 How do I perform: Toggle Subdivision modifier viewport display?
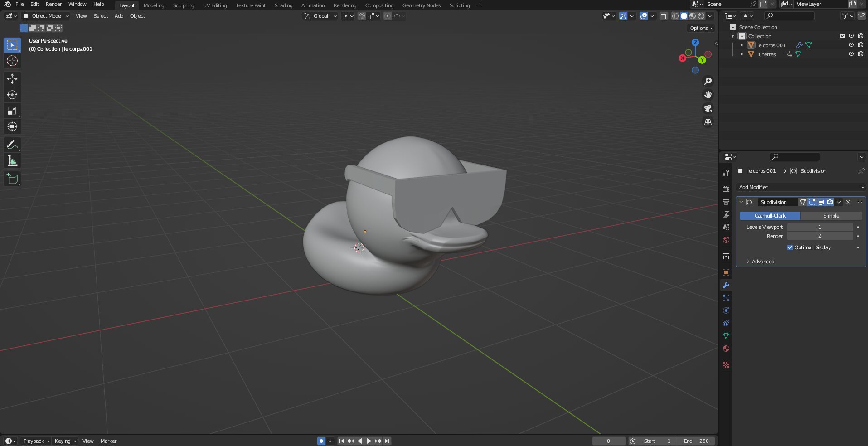coord(820,202)
